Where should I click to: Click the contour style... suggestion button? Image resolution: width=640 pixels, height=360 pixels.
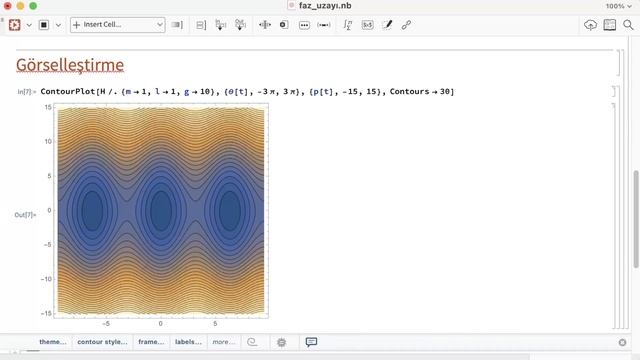click(x=102, y=342)
